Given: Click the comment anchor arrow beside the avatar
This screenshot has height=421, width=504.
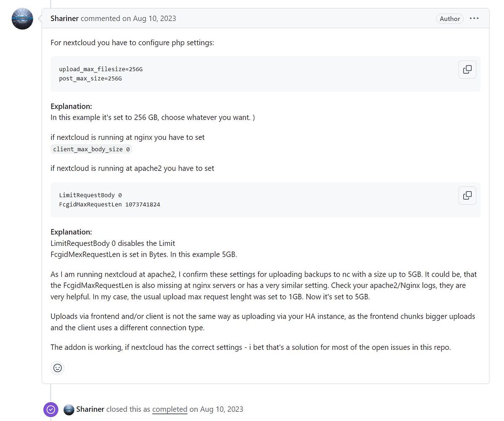Looking at the screenshot, I should point(39,19).
